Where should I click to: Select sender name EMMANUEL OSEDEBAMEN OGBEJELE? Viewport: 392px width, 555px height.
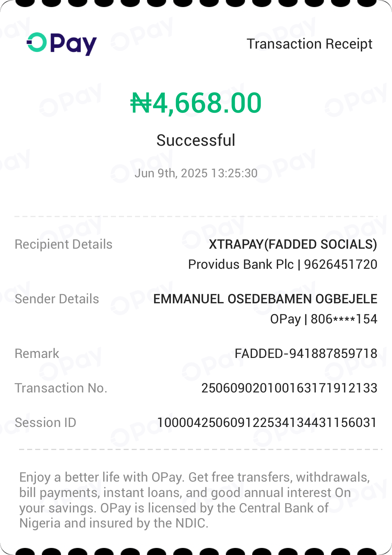[265, 299]
